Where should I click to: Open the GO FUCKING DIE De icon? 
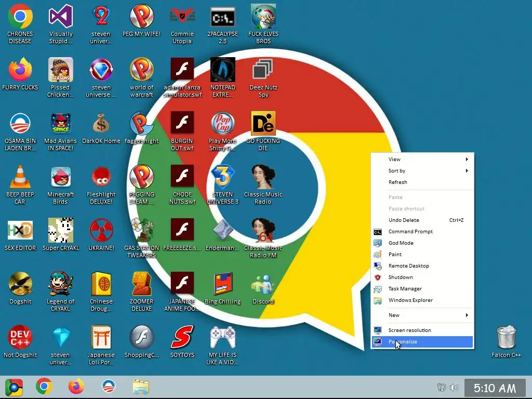click(x=263, y=123)
